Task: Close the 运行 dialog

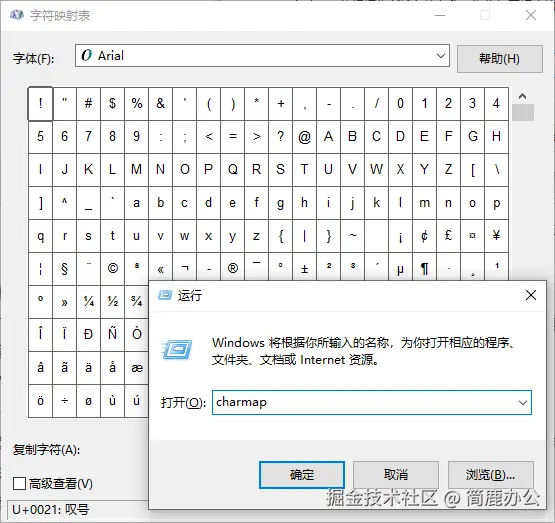Action: click(x=531, y=295)
